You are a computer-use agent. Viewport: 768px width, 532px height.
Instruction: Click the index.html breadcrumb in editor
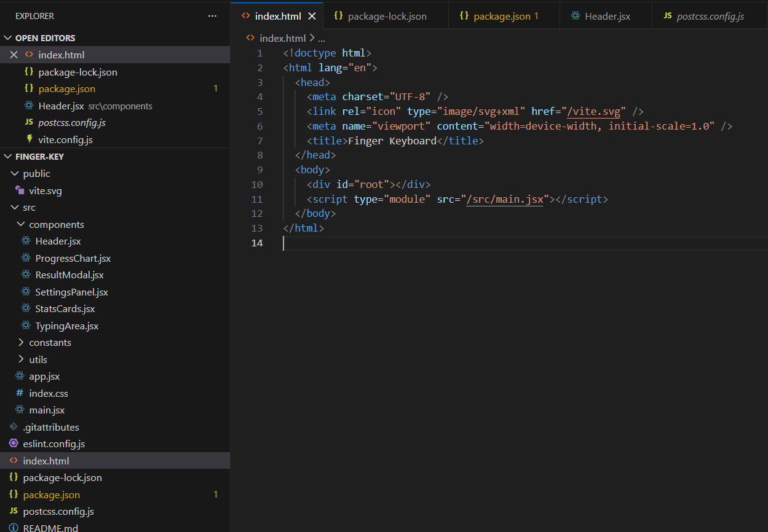point(282,38)
